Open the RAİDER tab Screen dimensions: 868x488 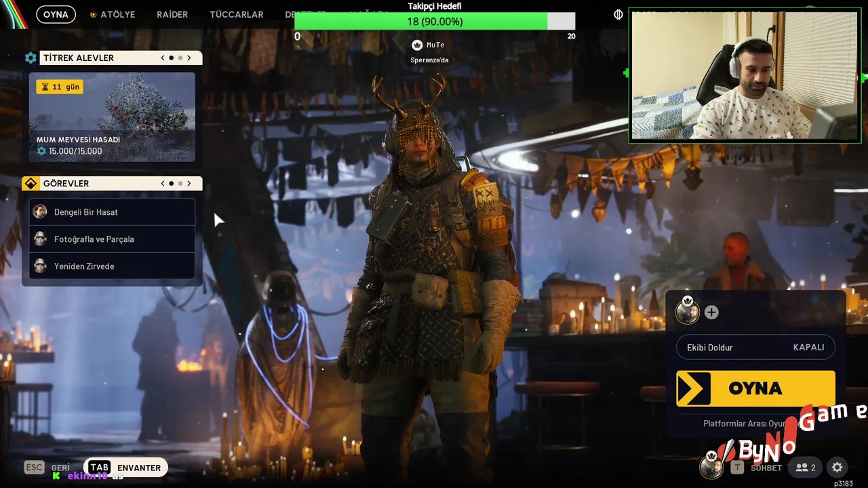click(x=172, y=14)
